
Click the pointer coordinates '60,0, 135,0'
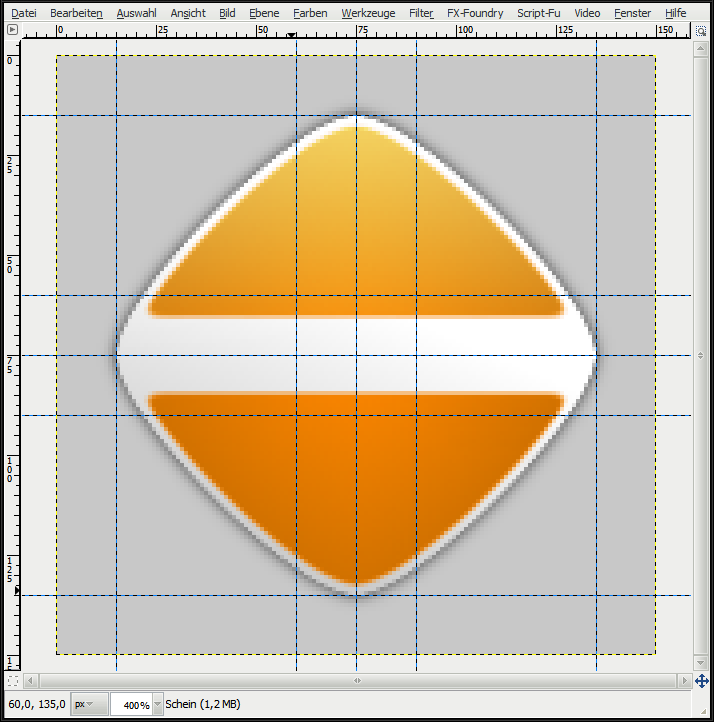(x=37, y=704)
